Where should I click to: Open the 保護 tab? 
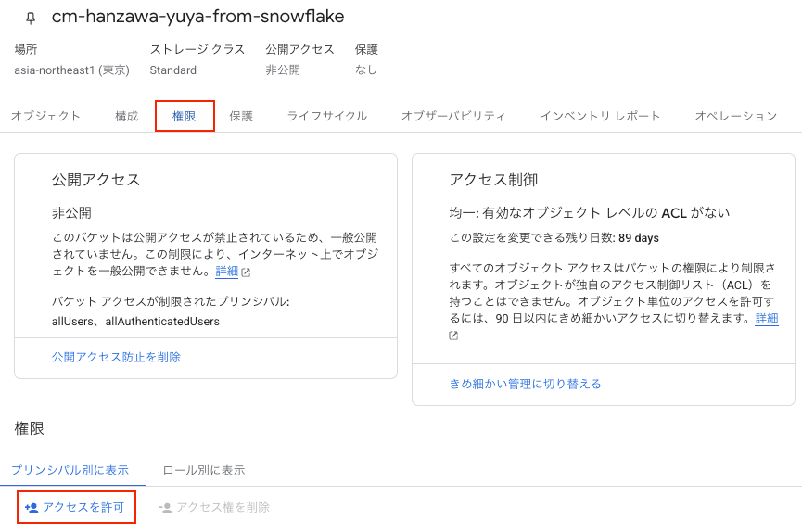(x=241, y=116)
